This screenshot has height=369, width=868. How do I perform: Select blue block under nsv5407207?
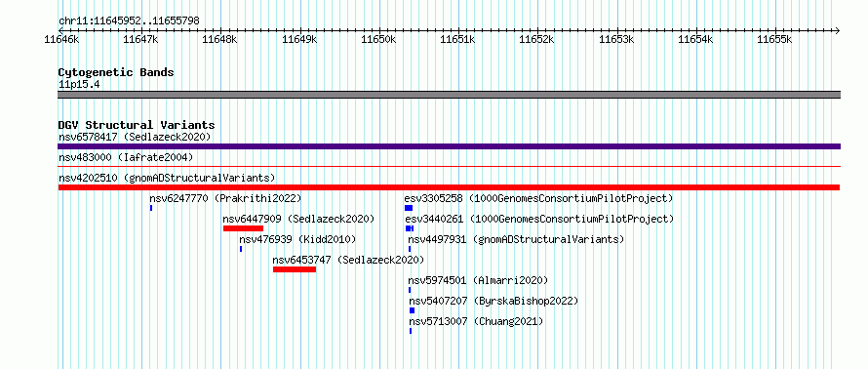(x=412, y=310)
